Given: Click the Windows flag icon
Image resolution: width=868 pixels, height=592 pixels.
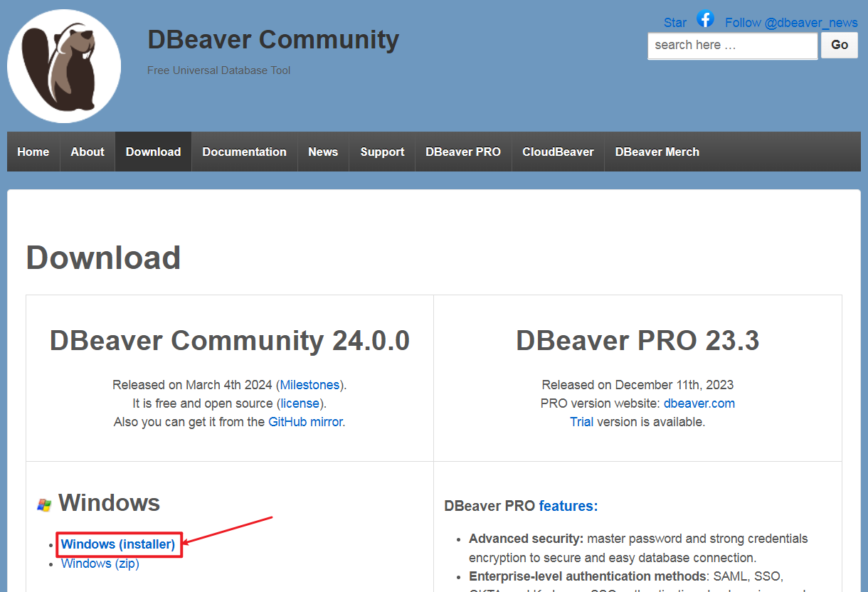Looking at the screenshot, I should [x=44, y=505].
